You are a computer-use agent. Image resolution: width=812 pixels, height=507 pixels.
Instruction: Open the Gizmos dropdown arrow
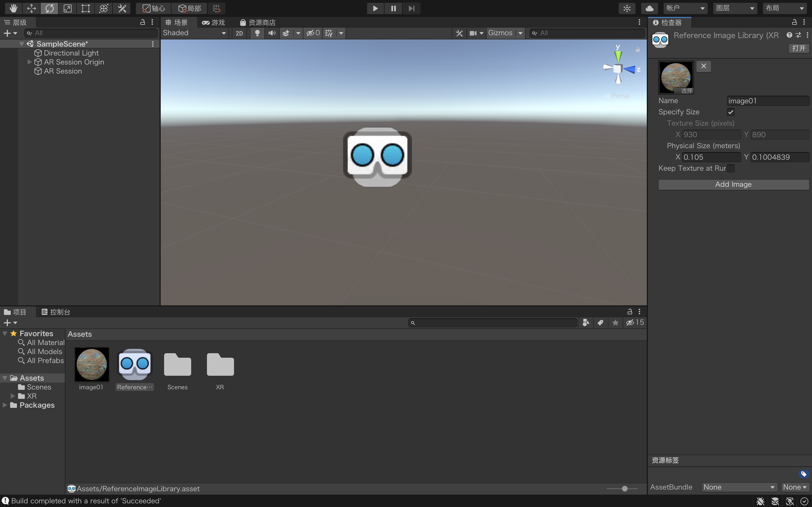[520, 33]
